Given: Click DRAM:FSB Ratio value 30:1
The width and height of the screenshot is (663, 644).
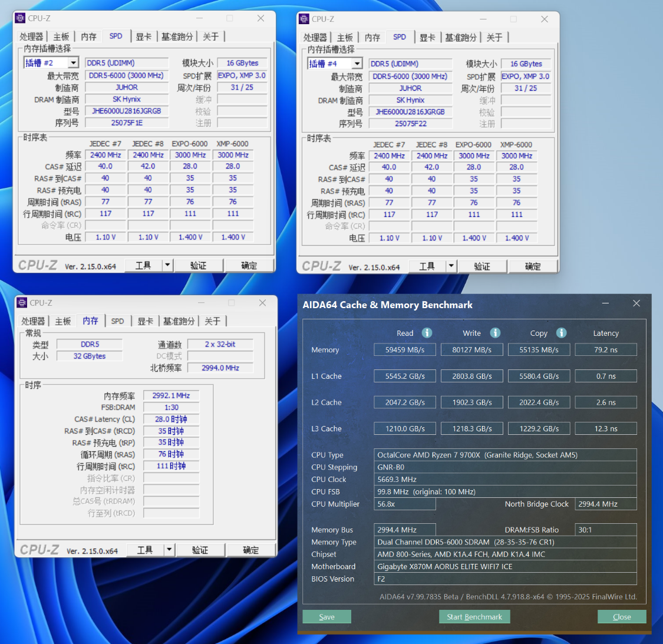Looking at the screenshot, I should click(606, 530).
